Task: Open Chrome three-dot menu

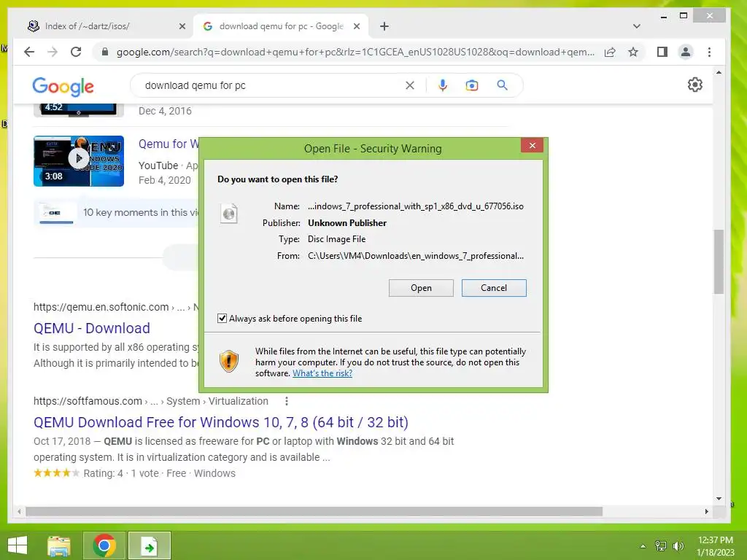Action: pyautogui.click(x=709, y=52)
